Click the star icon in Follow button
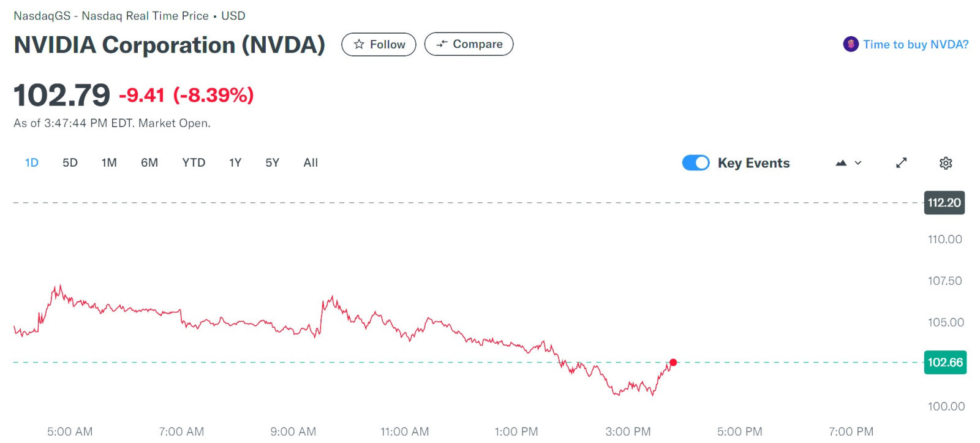The image size is (980, 443). 359,44
